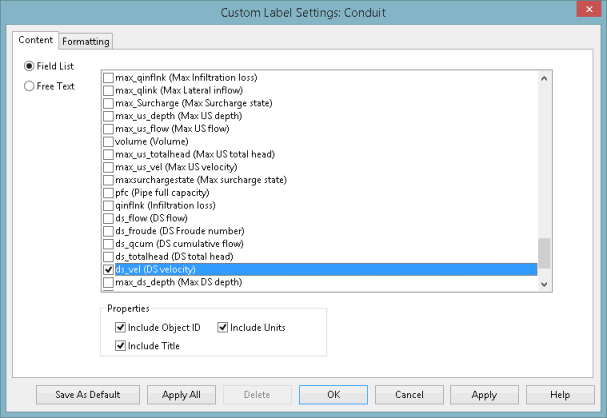Select the Free Text radio button

29,85
